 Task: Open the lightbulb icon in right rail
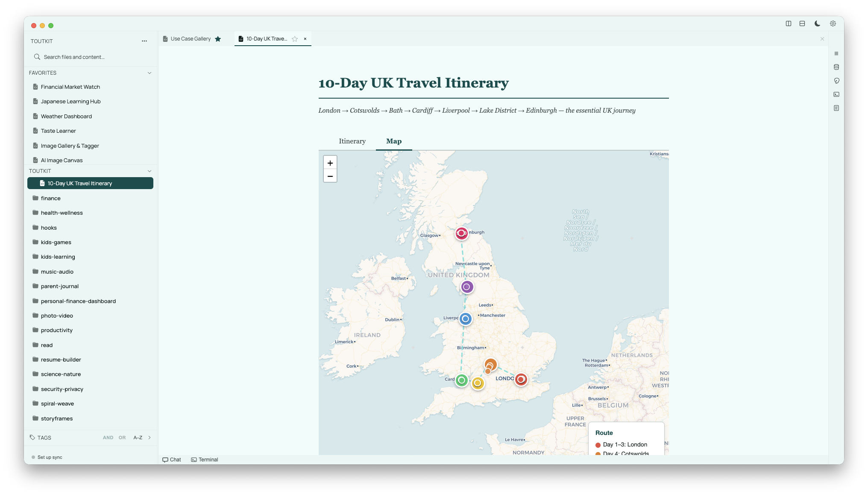click(x=836, y=81)
